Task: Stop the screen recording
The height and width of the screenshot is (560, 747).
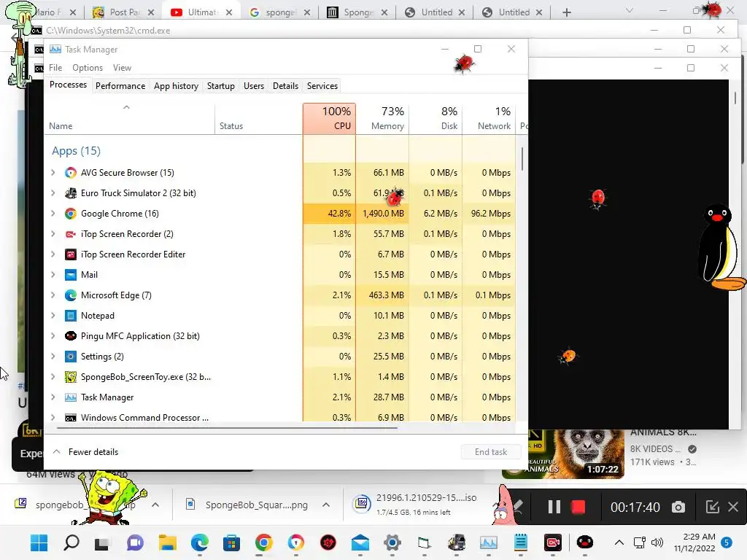Action: point(578,507)
